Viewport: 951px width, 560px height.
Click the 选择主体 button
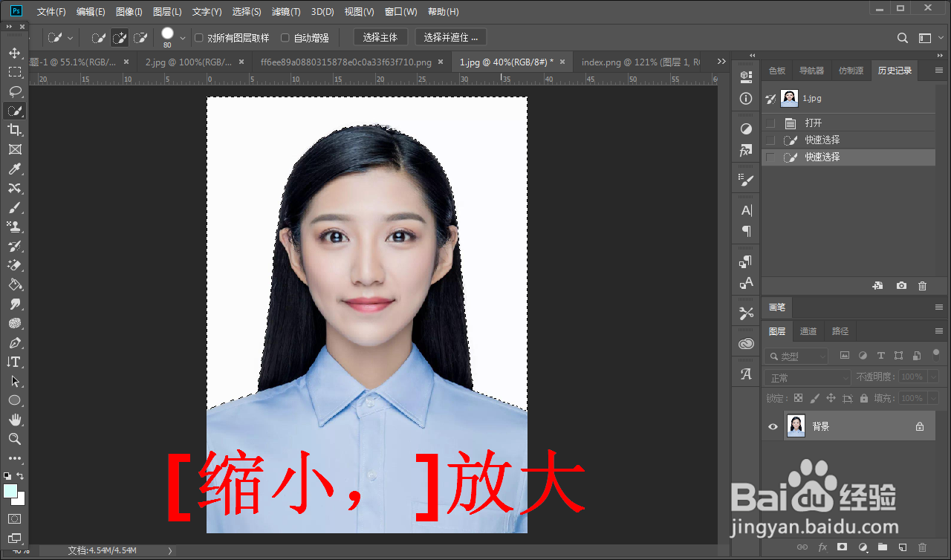tap(380, 36)
